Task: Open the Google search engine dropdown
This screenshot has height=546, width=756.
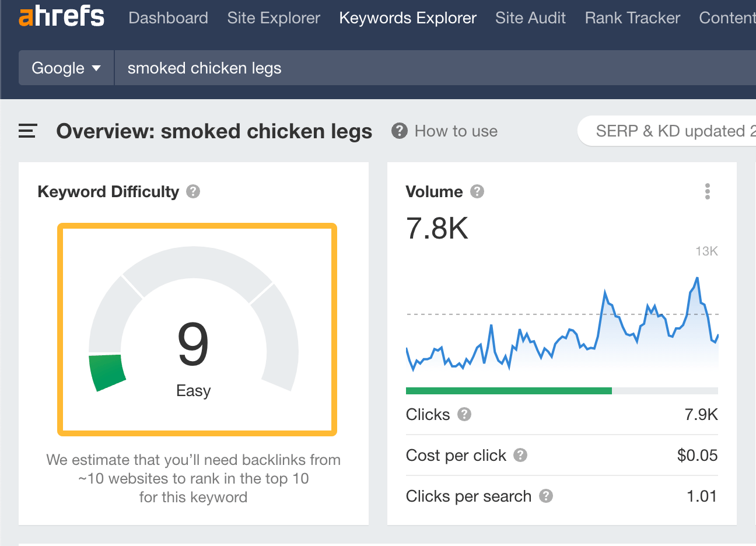Action: tap(66, 68)
